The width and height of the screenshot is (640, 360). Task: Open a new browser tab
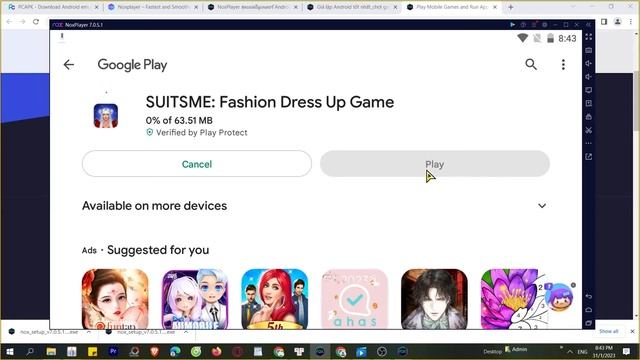(x=511, y=7)
